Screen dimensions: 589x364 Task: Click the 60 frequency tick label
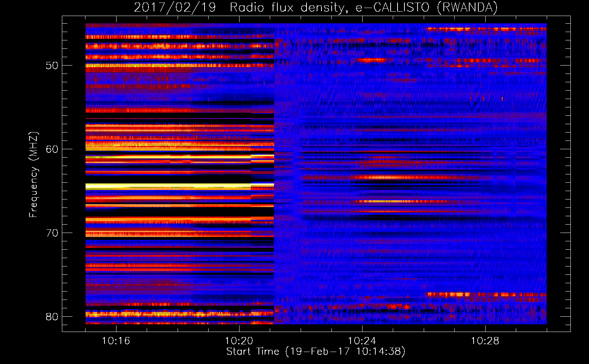52,149
